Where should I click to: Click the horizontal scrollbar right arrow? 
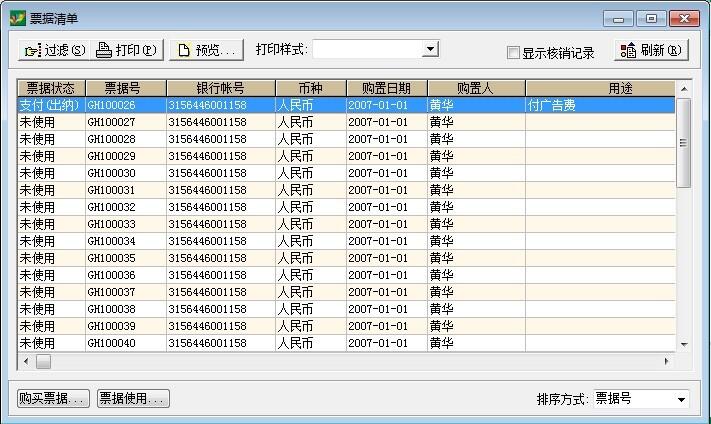point(667,361)
